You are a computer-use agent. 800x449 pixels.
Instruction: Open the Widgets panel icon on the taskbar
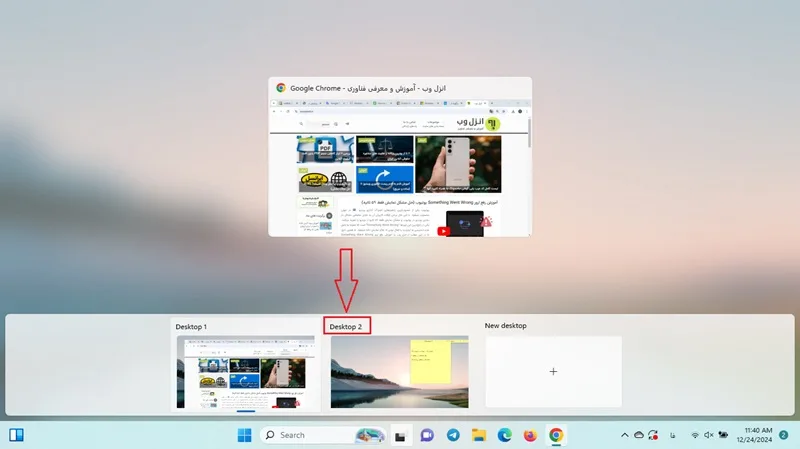point(16,435)
